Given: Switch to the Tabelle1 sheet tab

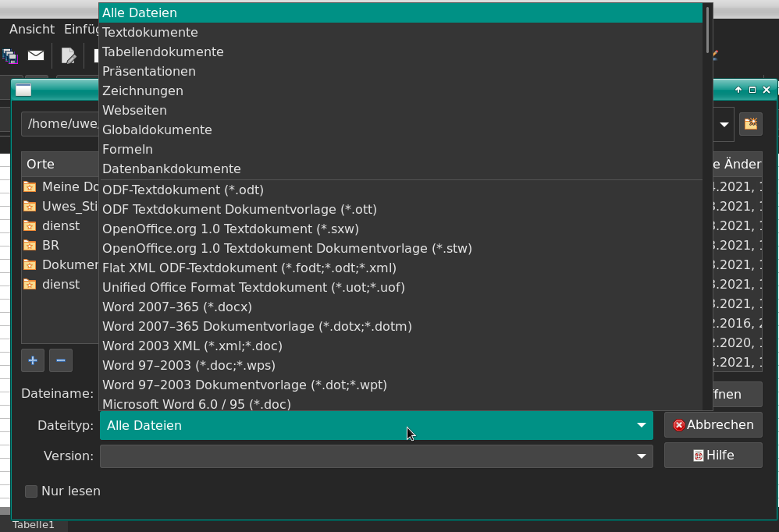Looking at the screenshot, I should 34,525.
